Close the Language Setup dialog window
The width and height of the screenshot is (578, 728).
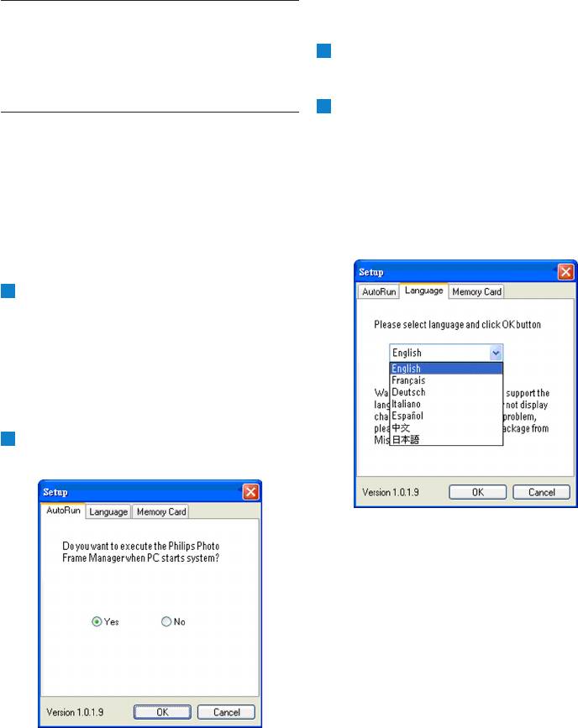pyautogui.click(x=566, y=272)
